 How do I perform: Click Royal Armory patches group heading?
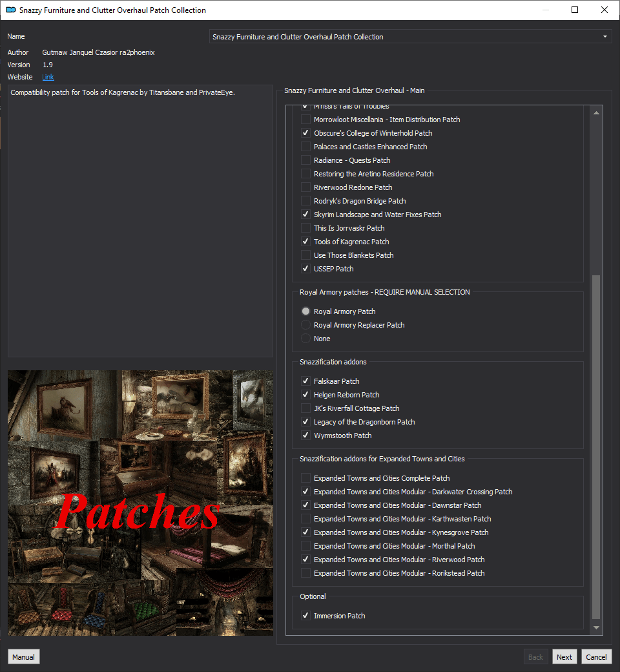coord(385,292)
